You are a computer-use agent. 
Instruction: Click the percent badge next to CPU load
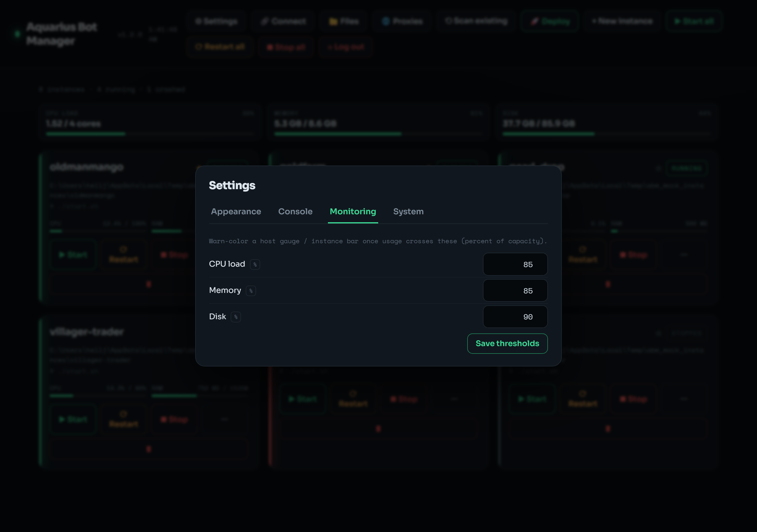pyautogui.click(x=255, y=264)
